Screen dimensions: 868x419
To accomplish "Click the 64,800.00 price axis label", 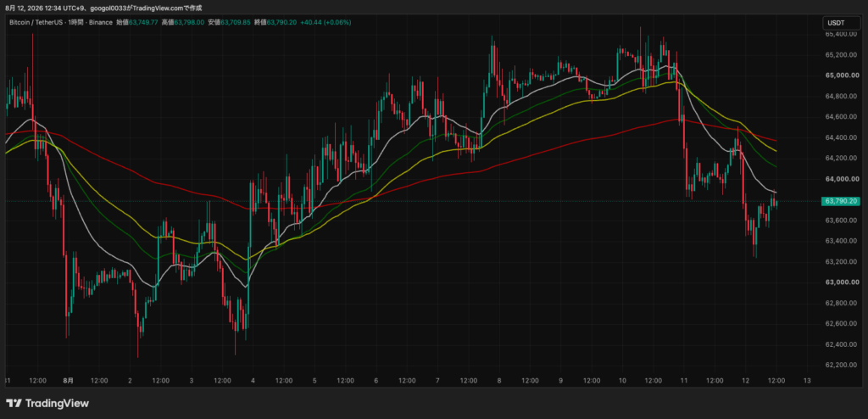I will (x=842, y=97).
